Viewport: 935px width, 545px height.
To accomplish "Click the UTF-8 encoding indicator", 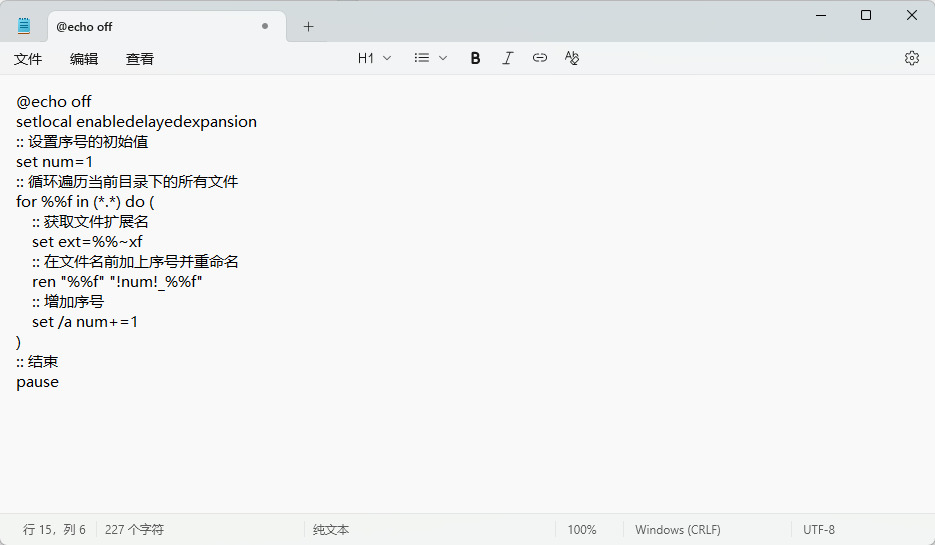I will click(x=818, y=530).
